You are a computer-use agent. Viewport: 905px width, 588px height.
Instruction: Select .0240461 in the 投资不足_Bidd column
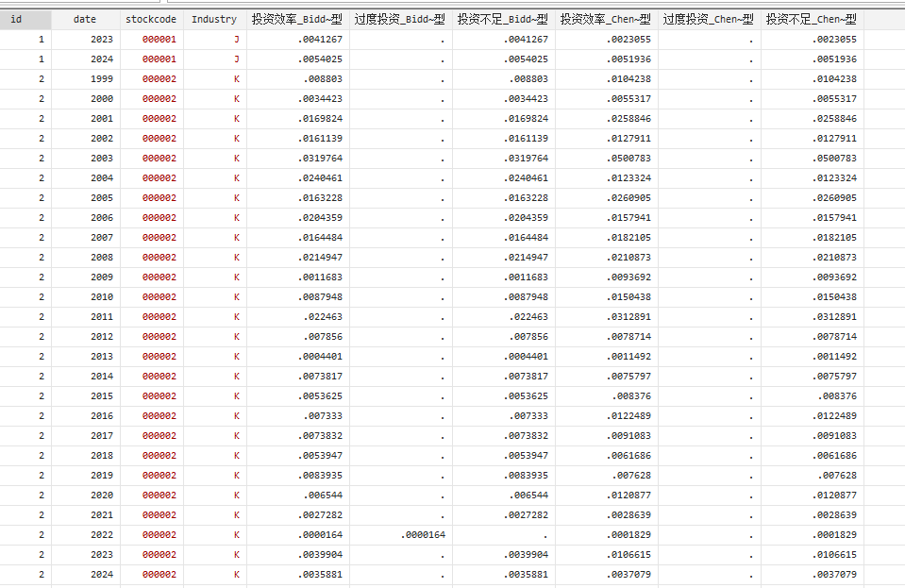503,177
